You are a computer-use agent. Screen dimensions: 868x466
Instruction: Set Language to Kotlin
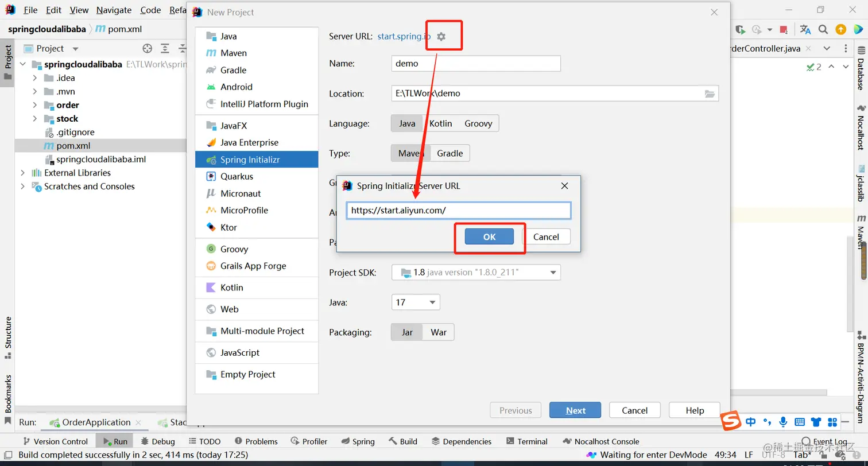tap(441, 123)
